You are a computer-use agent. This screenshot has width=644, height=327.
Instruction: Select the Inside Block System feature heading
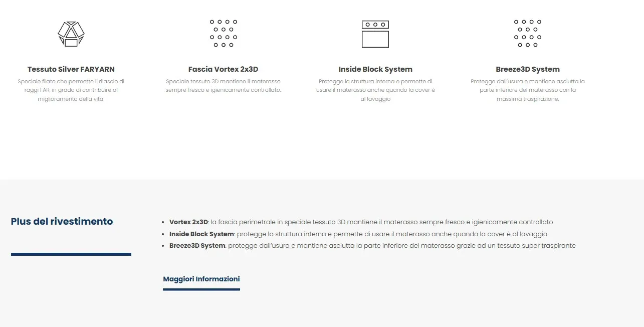coord(375,69)
